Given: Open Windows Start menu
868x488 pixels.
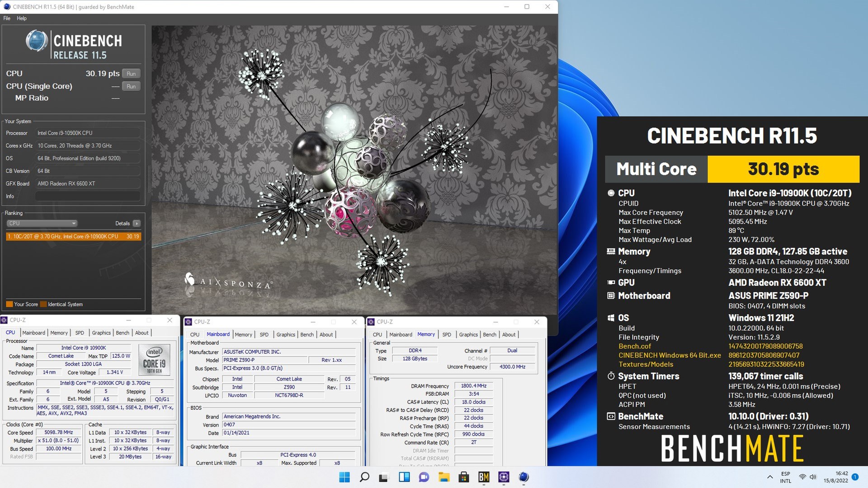Looking at the screenshot, I should pos(344,477).
